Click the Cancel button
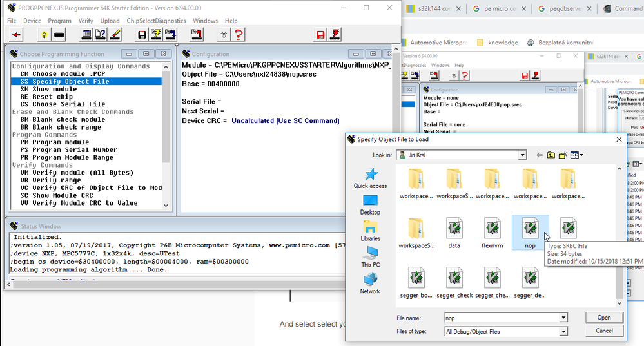 (604, 331)
